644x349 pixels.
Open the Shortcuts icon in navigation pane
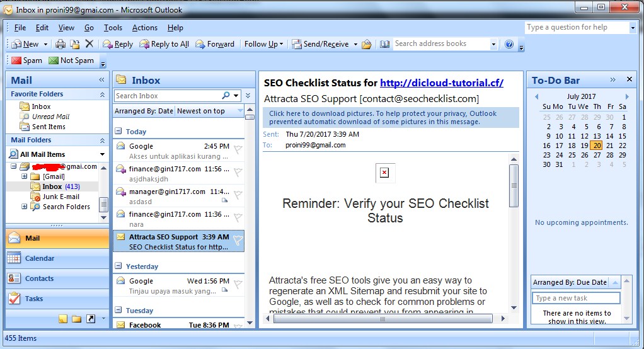tap(90, 319)
